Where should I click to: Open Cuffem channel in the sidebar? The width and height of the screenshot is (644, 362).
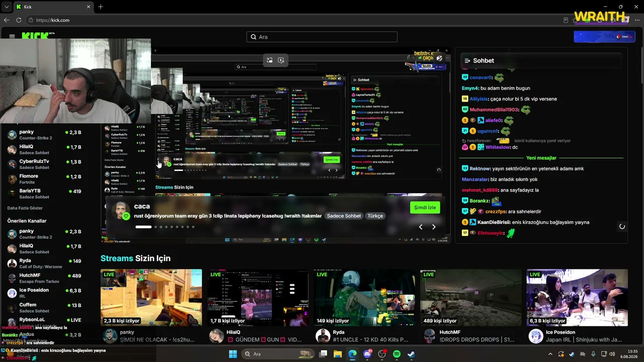44,308
